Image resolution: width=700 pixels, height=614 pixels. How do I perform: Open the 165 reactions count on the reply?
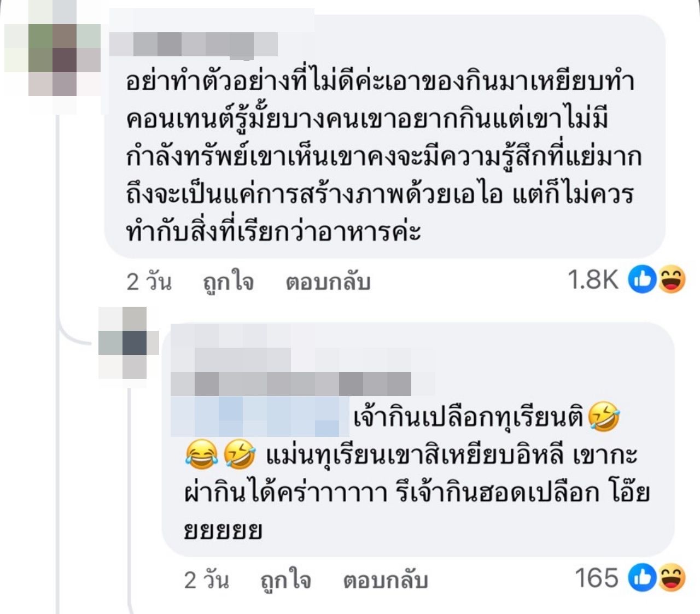click(x=597, y=578)
